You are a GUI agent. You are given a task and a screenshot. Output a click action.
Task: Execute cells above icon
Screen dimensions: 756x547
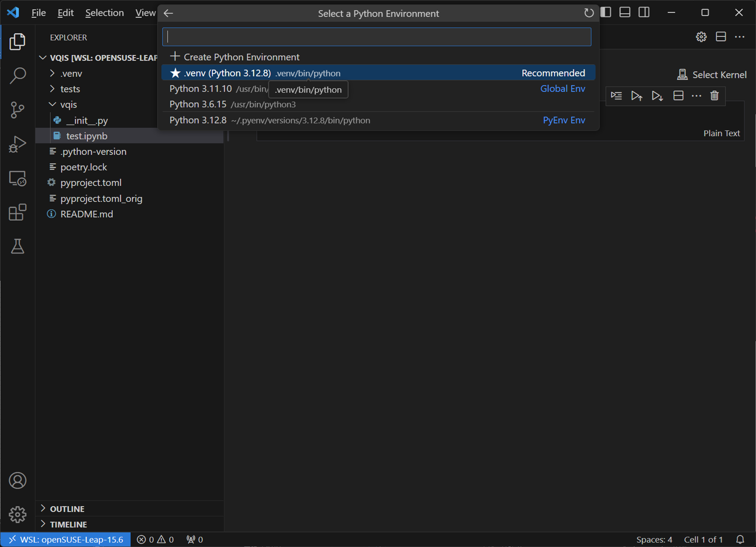pyautogui.click(x=637, y=96)
